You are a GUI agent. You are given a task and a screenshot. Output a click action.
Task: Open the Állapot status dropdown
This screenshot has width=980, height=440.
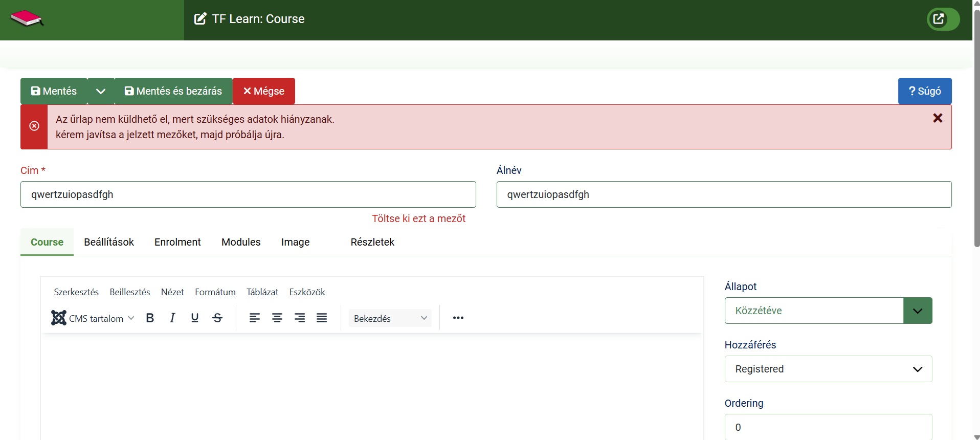[828, 311]
